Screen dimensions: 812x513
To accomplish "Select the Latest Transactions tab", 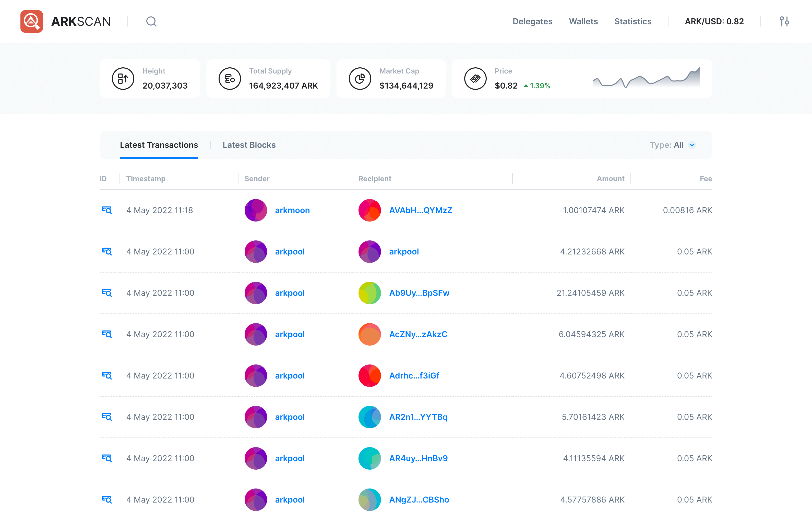I will click(x=159, y=145).
